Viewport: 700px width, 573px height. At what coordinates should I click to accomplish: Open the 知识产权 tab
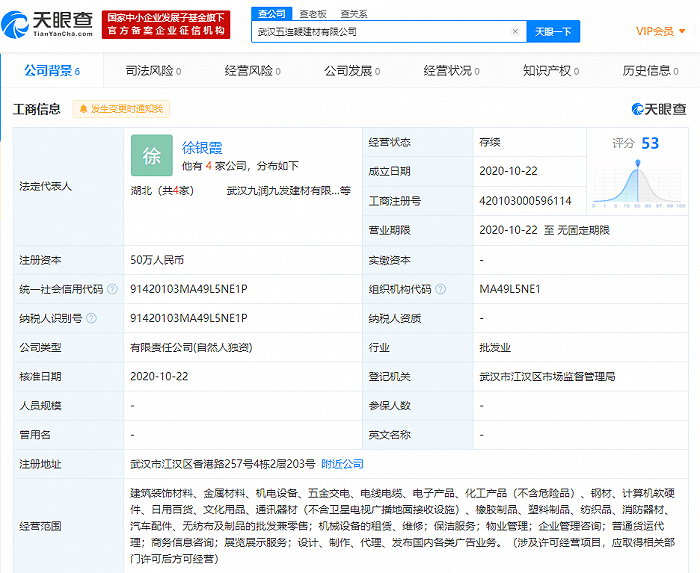point(551,71)
